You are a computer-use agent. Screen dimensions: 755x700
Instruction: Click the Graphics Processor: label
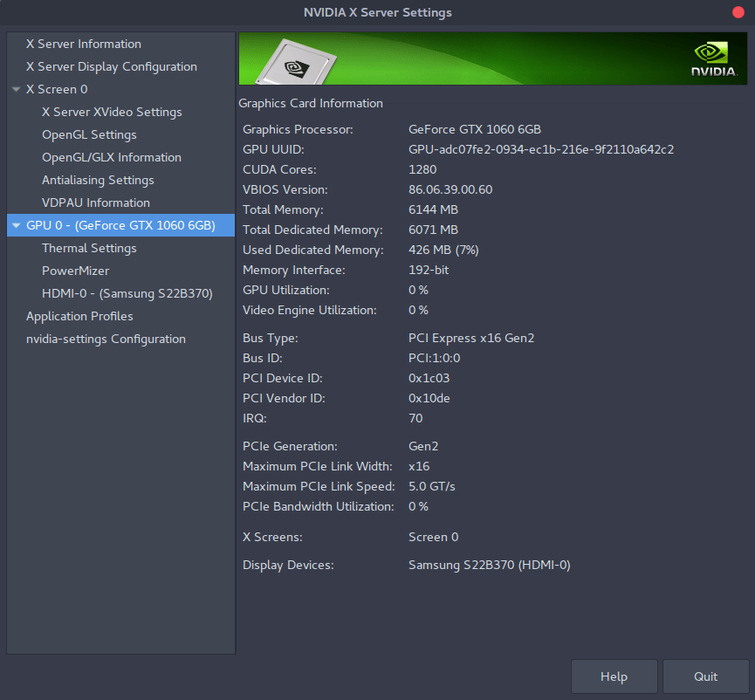click(298, 129)
